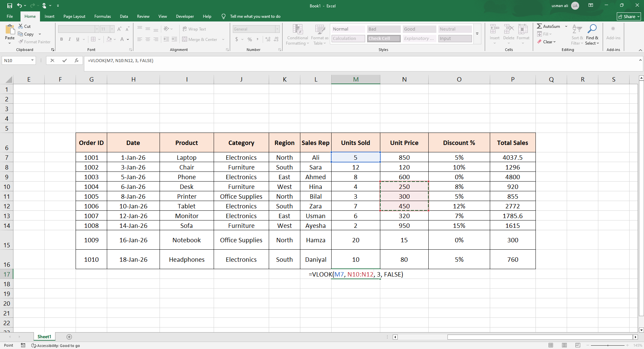This screenshot has height=349, width=644.
Task: Open Format as Table gallery
Action: (x=319, y=35)
